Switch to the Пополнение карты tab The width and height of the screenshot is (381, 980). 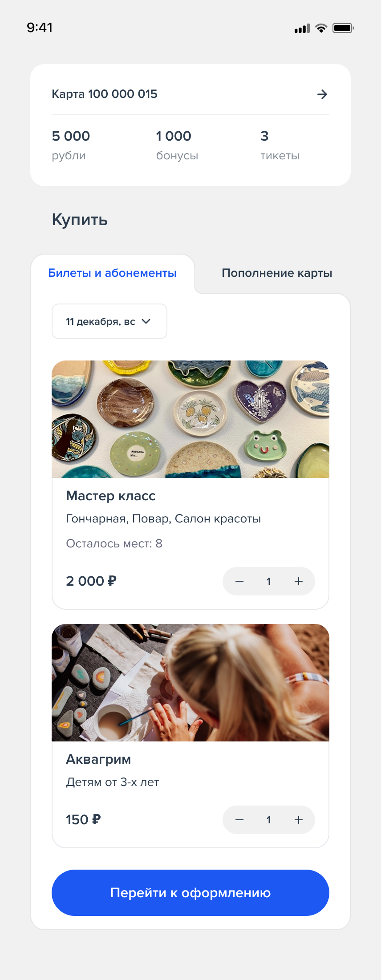[277, 273]
